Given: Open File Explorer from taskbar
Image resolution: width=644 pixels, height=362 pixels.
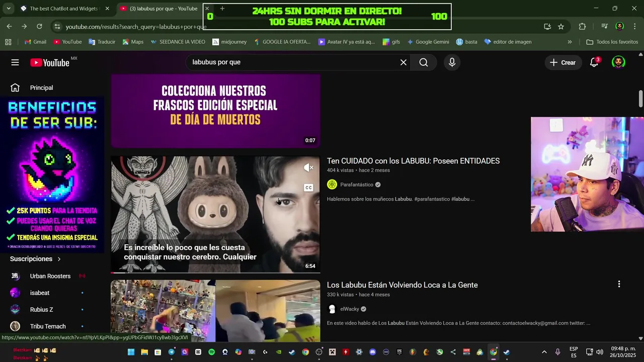Looking at the screenshot, I should [x=144, y=352].
